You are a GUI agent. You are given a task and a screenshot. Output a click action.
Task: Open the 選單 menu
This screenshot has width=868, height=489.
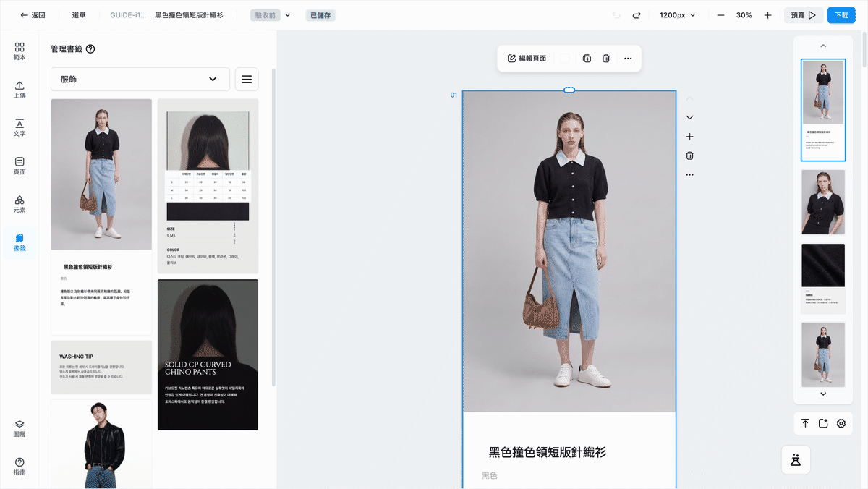click(79, 15)
